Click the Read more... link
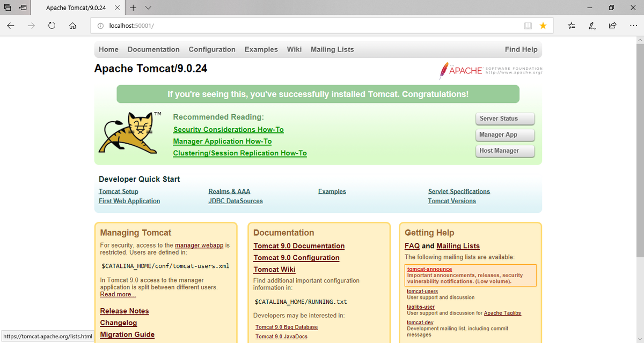The width and height of the screenshot is (644, 343). click(118, 294)
